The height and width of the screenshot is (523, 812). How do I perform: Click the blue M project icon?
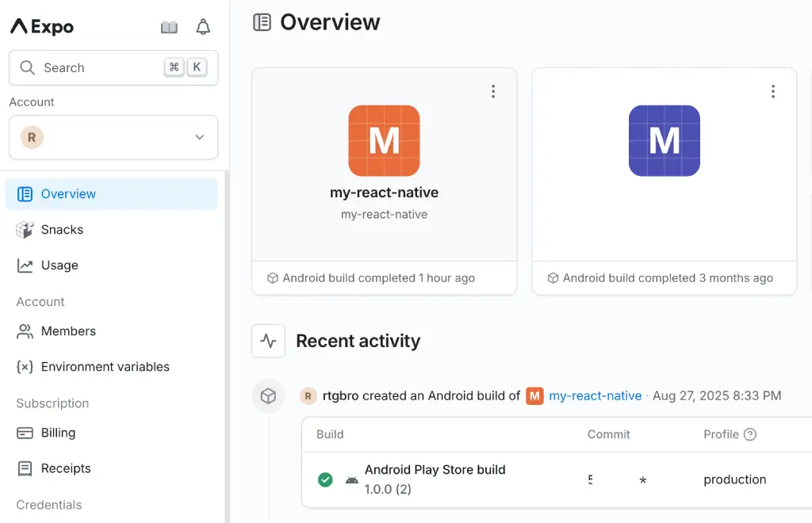664,141
